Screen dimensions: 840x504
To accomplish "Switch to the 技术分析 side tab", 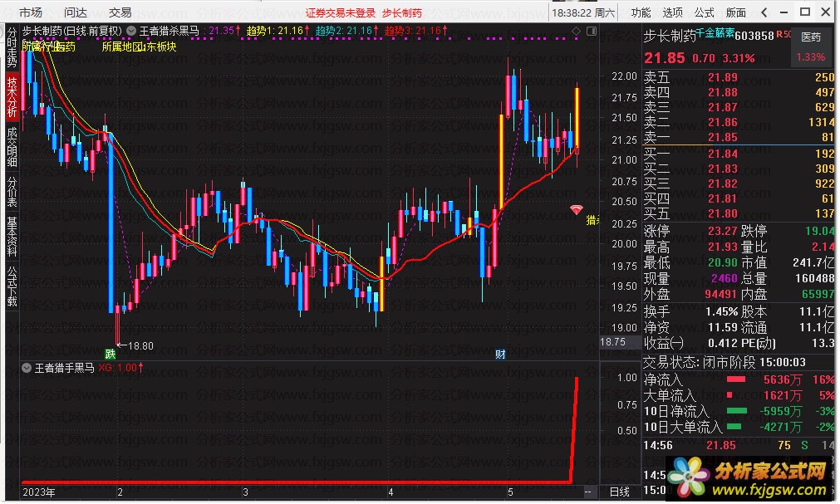I will [12, 97].
